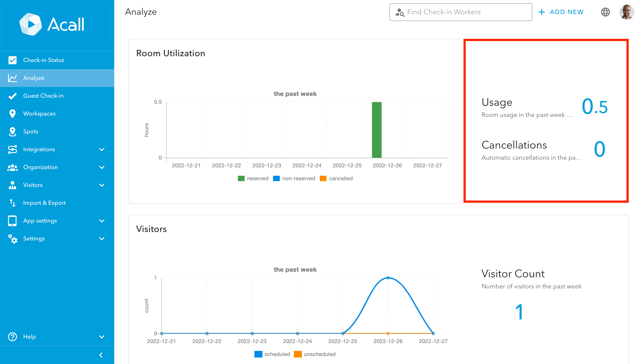643x364 pixels.
Task: Click the Spots map marker icon
Action: 12,132
